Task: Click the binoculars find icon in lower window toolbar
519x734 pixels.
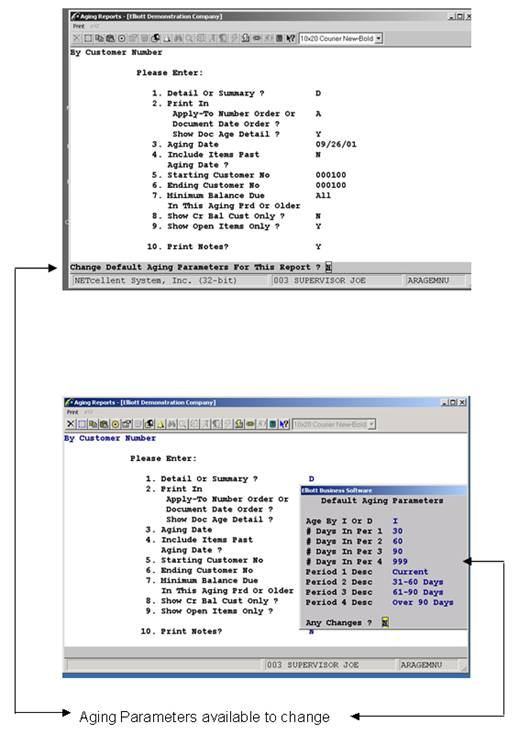Action: tap(172, 424)
